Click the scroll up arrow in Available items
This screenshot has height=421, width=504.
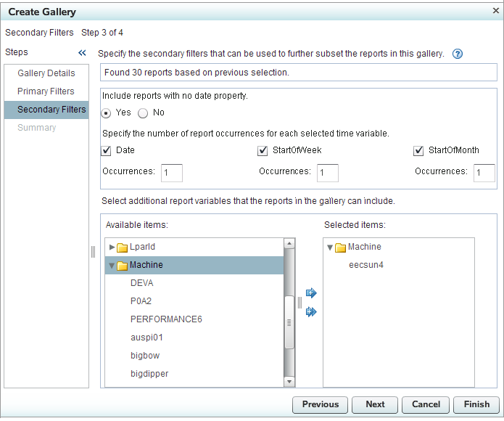(x=289, y=243)
